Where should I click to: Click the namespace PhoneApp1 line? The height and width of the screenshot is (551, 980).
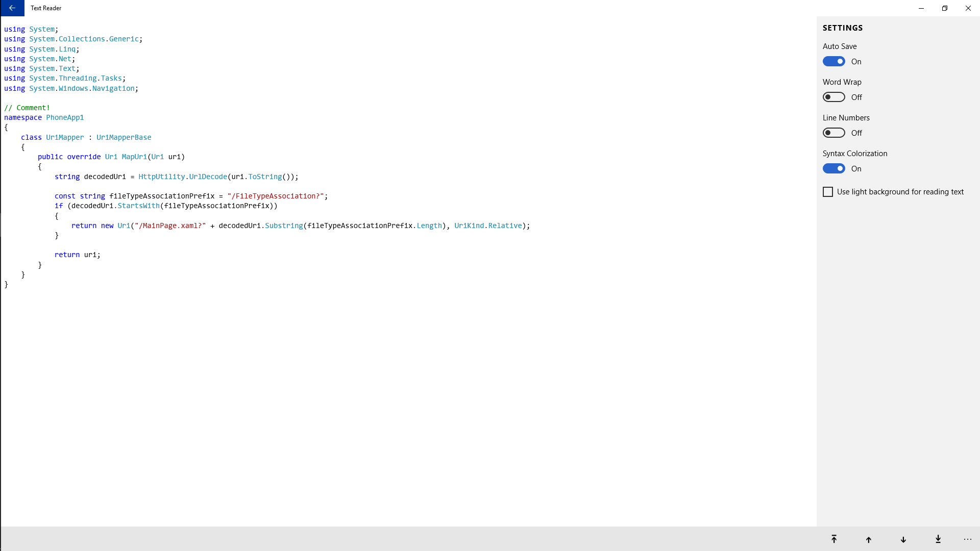pos(44,117)
